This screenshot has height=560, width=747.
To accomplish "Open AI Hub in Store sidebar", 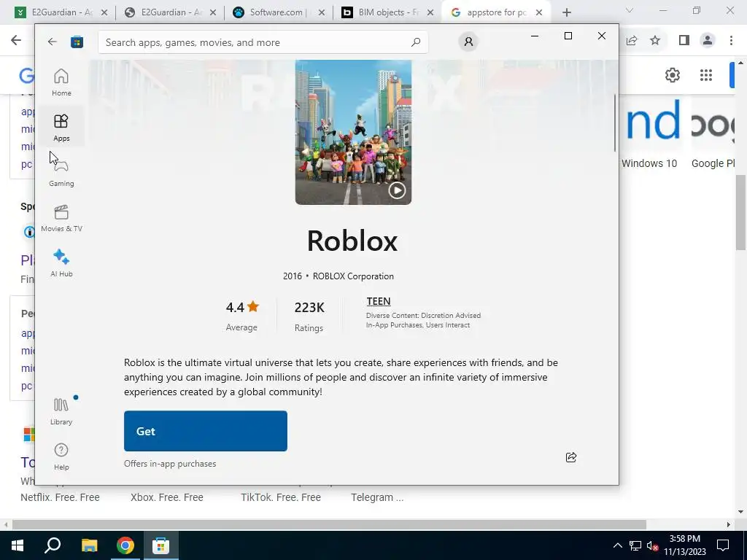I will (61, 262).
